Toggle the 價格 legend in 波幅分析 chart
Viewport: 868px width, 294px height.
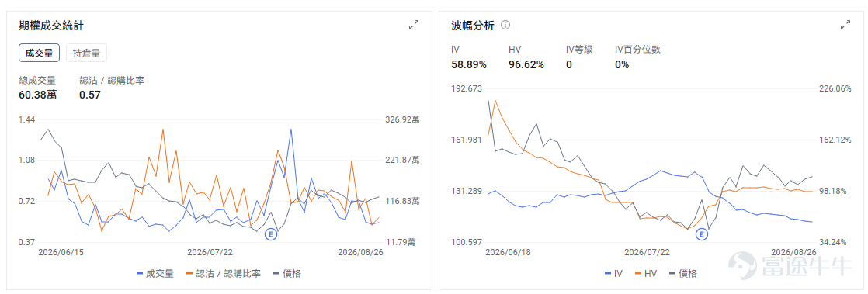(682, 273)
